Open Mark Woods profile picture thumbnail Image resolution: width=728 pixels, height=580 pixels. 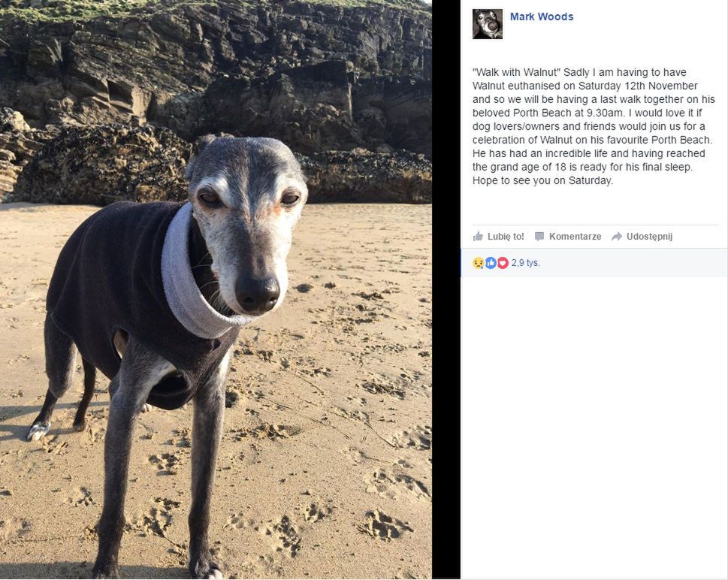click(488, 24)
